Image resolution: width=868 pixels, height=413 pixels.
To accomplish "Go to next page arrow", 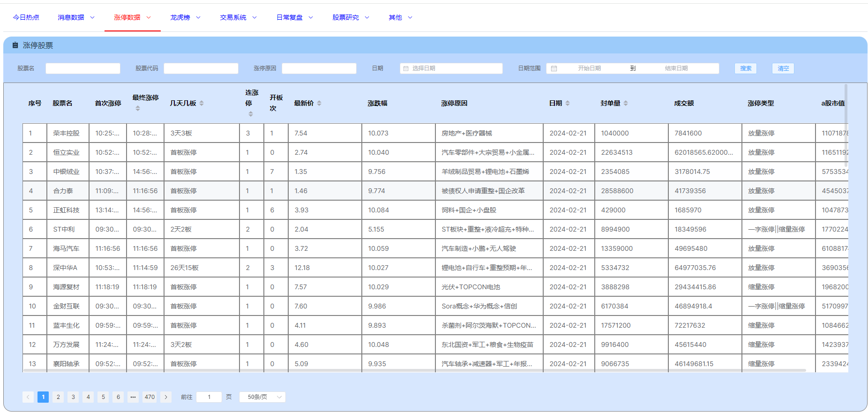I will point(166,397).
